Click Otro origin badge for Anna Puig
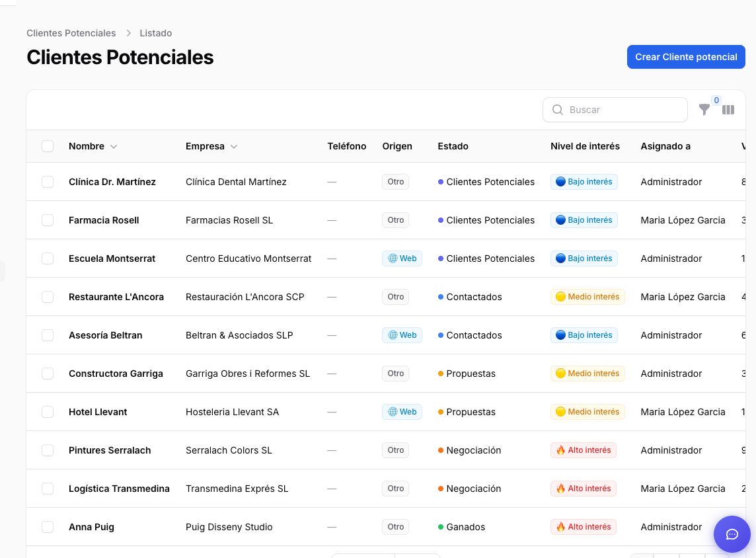This screenshot has height=558, width=756. [x=395, y=527]
